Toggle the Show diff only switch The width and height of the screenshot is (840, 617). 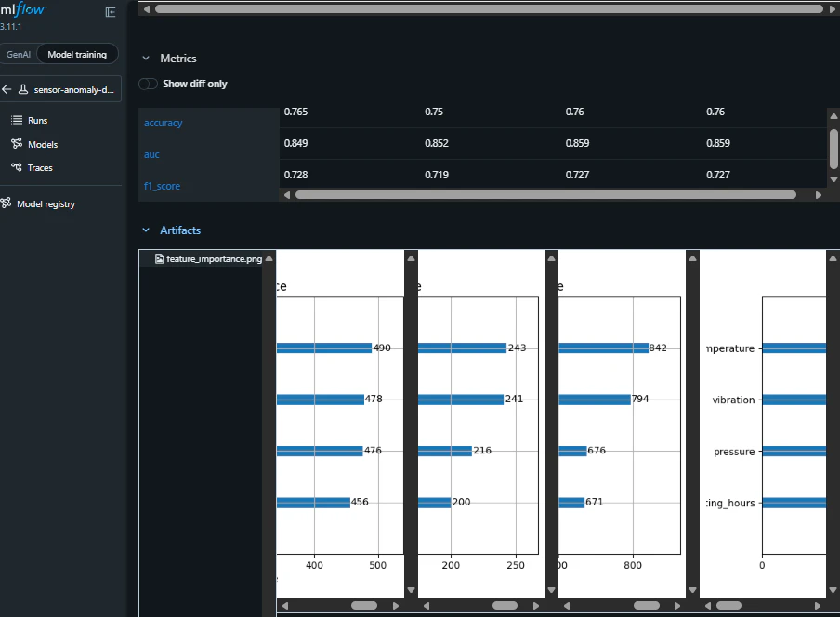pos(148,84)
